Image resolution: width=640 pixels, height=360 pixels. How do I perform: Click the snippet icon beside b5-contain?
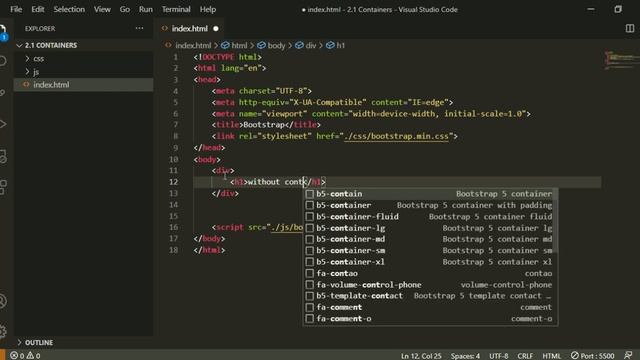coord(310,194)
